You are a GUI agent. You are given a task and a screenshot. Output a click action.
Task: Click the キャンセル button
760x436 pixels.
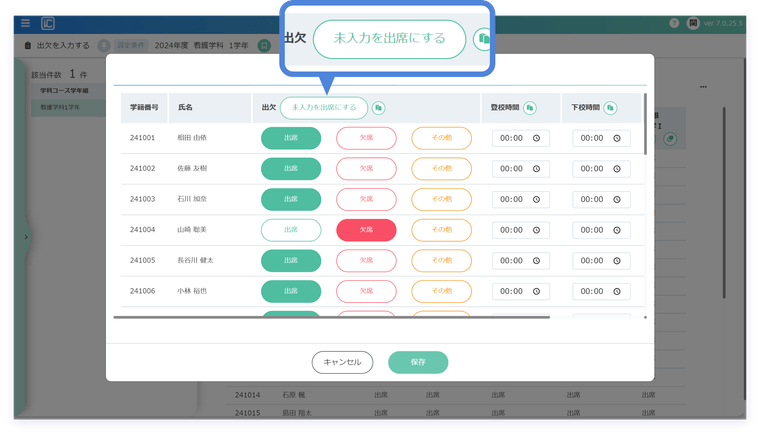pos(342,362)
